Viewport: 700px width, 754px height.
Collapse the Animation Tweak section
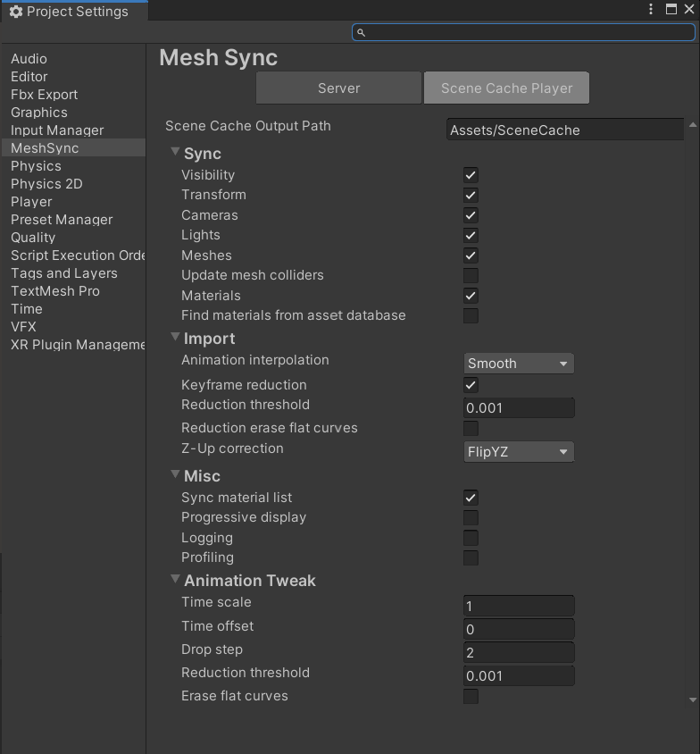click(x=175, y=580)
